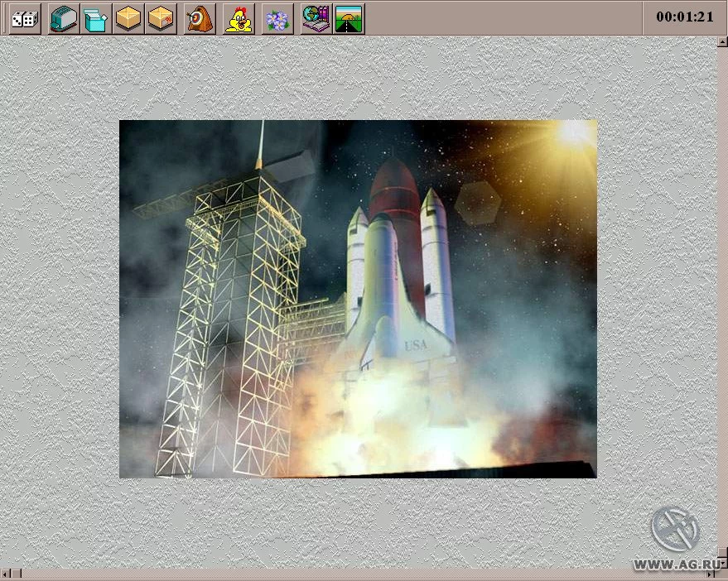Click the WWW.AG.RU watermark link
The image size is (728, 581).
pyautogui.click(x=677, y=564)
